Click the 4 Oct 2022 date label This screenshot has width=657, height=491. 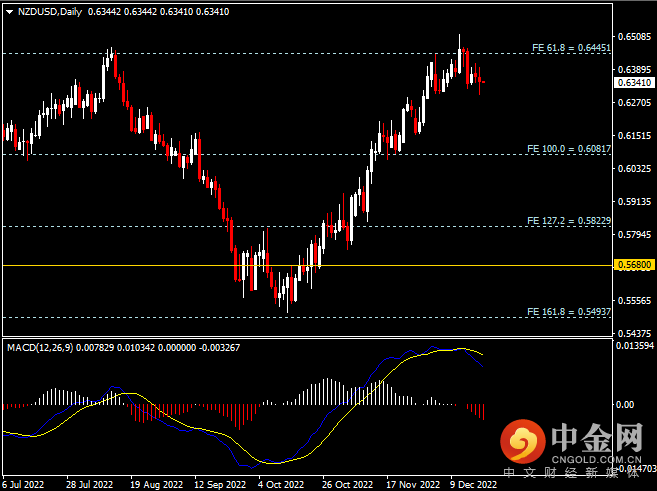coord(280,484)
